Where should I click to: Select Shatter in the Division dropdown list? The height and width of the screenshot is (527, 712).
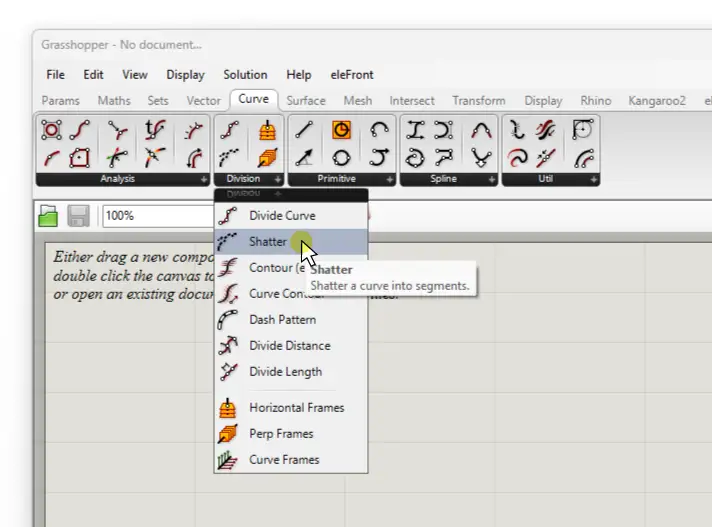click(291, 241)
